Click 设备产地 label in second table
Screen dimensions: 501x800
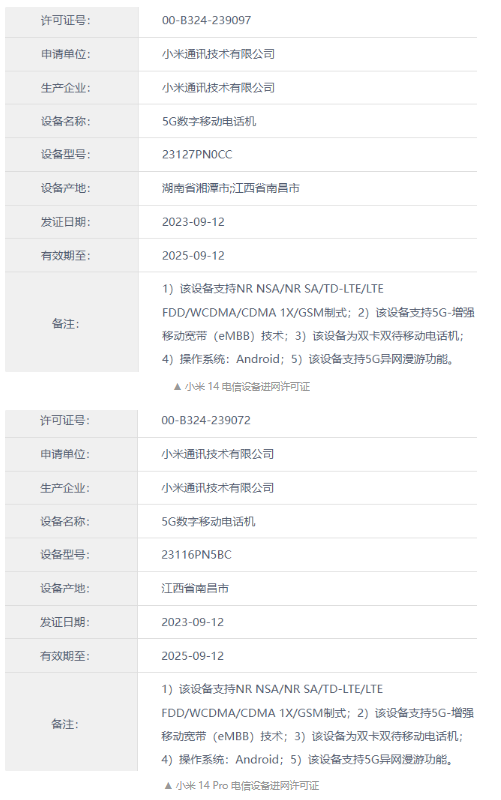tap(65, 588)
